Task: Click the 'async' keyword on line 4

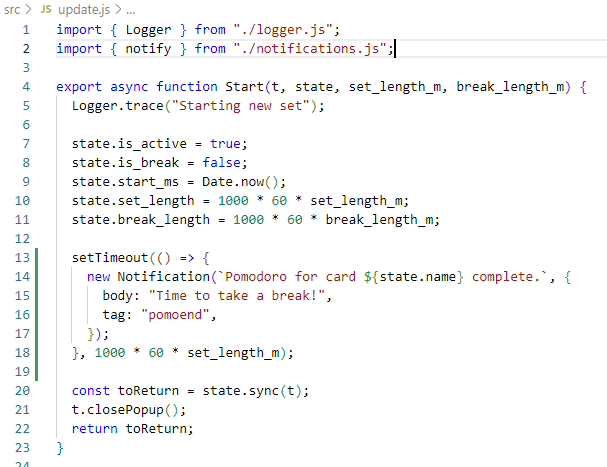Action: click(x=129, y=87)
